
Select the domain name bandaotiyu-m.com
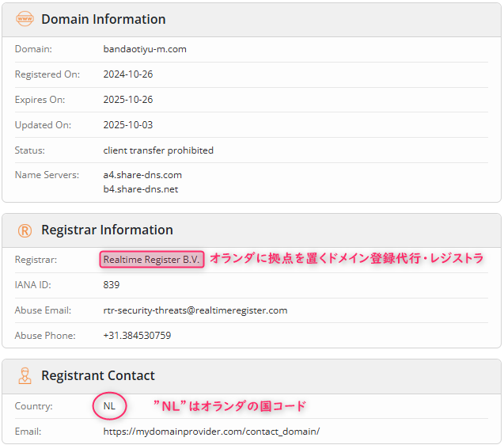tap(145, 49)
